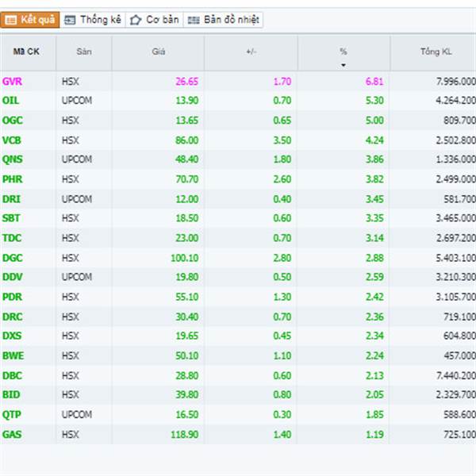
Task: Open the GAS stock link
Action: click(12, 434)
